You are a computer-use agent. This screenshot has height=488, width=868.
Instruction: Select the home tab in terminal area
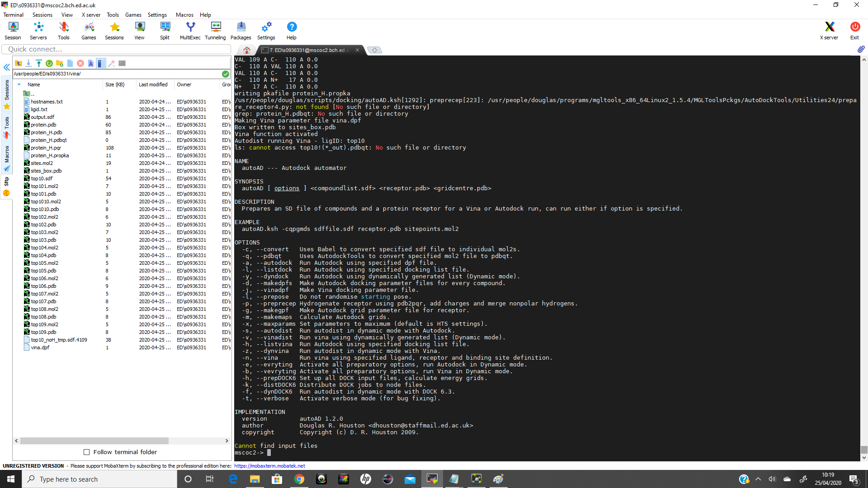coord(247,50)
